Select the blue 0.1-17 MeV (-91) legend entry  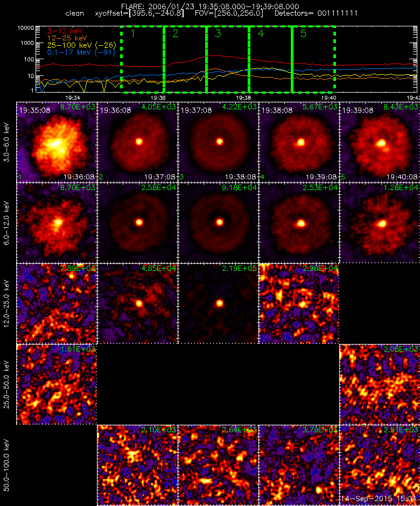pos(81,52)
